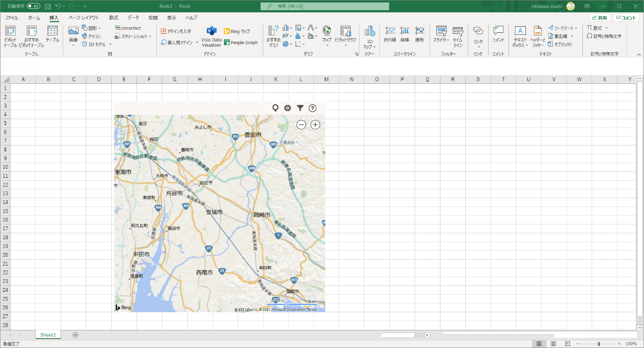The image size is (644, 348).
Task: Insert a comment (コメント) from ribbon
Action: click(498, 34)
